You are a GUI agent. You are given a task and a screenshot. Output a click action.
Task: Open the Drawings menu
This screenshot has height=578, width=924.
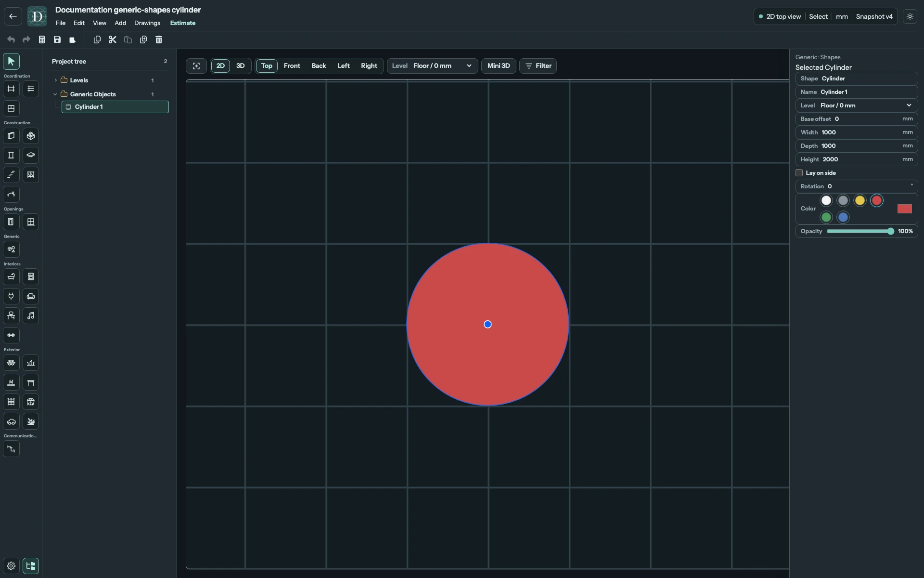147,23
